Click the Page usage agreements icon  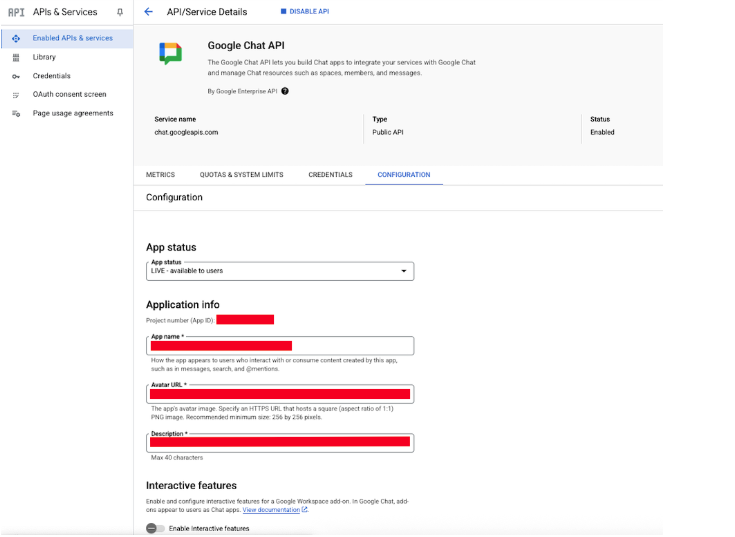(16, 114)
